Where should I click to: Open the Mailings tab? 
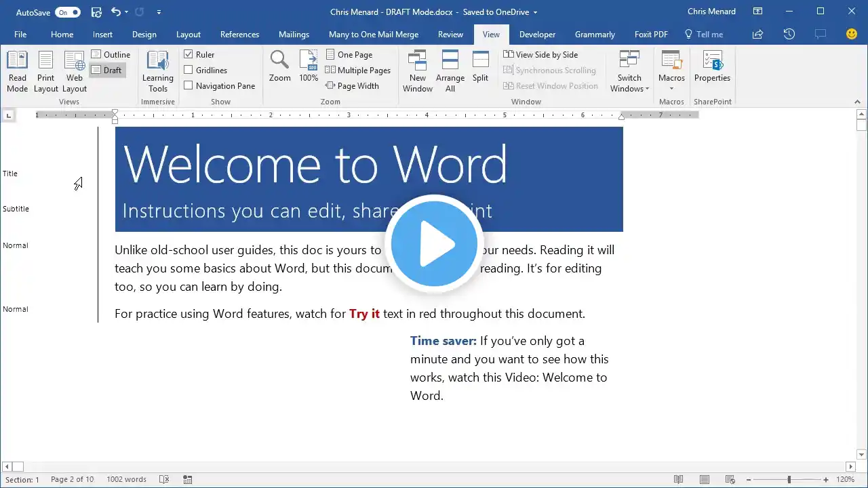(294, 35)
